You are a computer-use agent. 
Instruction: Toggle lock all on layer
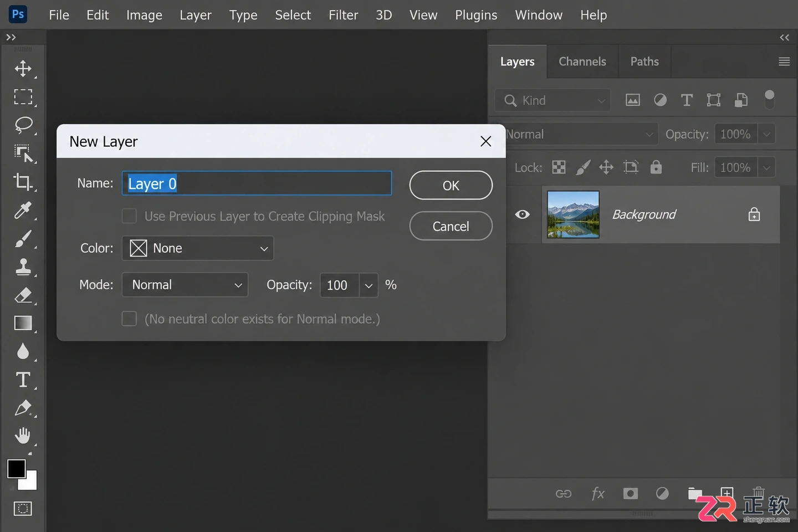(656, 167)
